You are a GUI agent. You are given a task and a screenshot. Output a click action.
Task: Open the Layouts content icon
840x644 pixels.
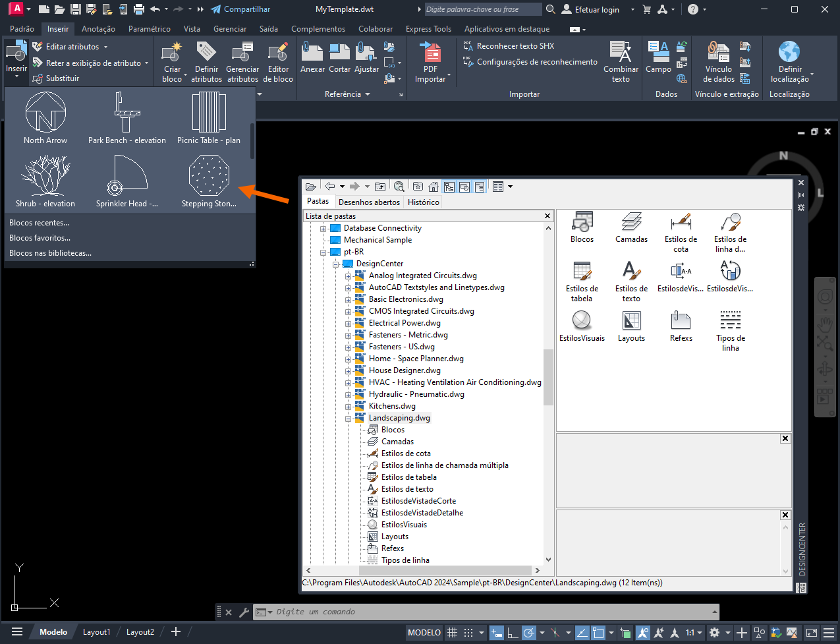pyautogui.click(x=631, y=326)
